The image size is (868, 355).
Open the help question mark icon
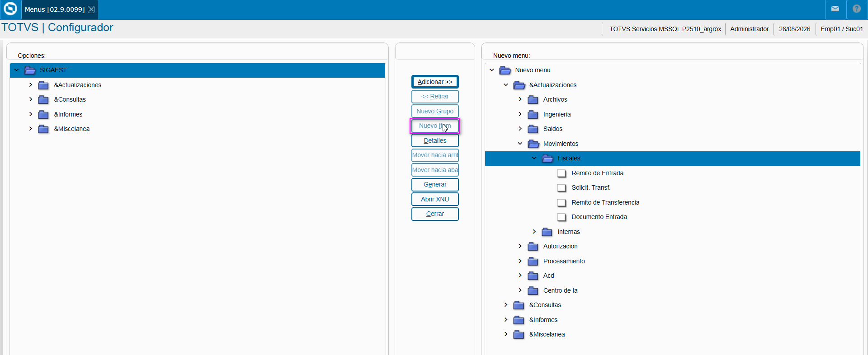point(857,9)
